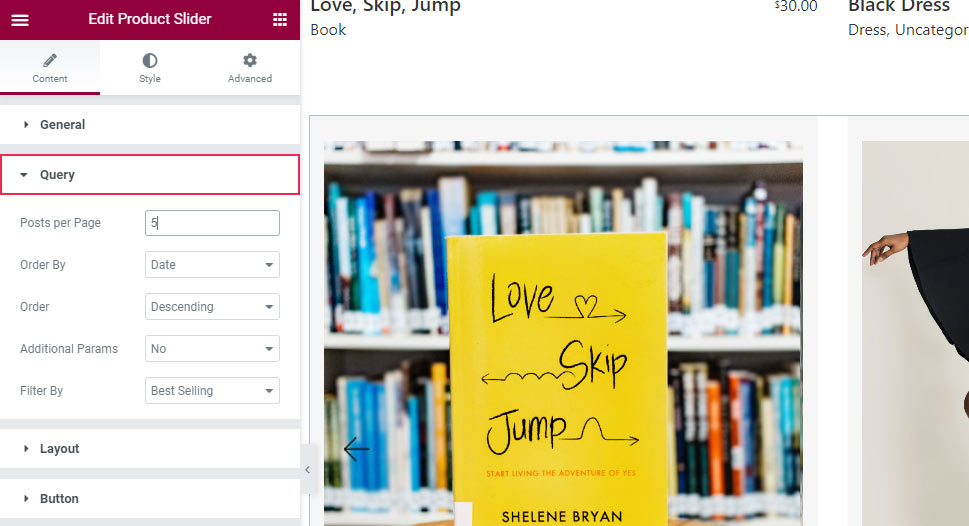Switch to the Advanced tab

250,78
